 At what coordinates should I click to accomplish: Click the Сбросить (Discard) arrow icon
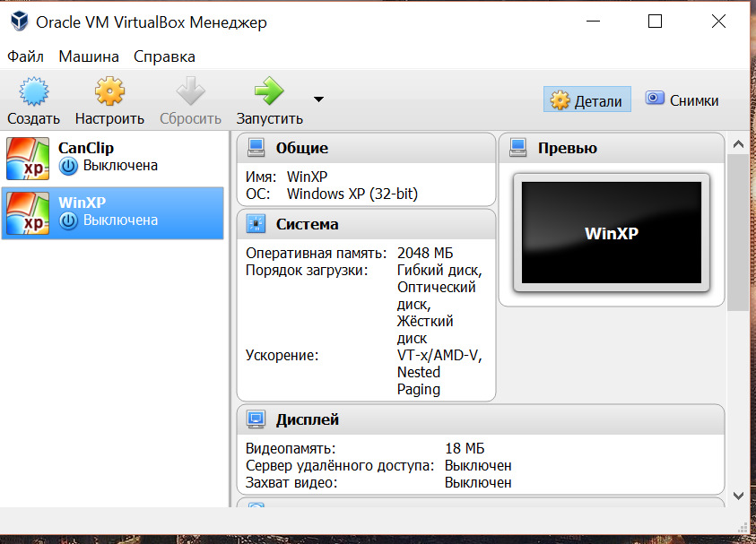[190, 91]
